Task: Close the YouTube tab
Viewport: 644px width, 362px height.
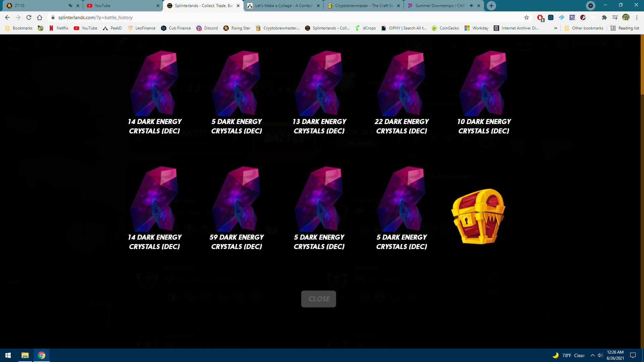Action: (158, 6)
